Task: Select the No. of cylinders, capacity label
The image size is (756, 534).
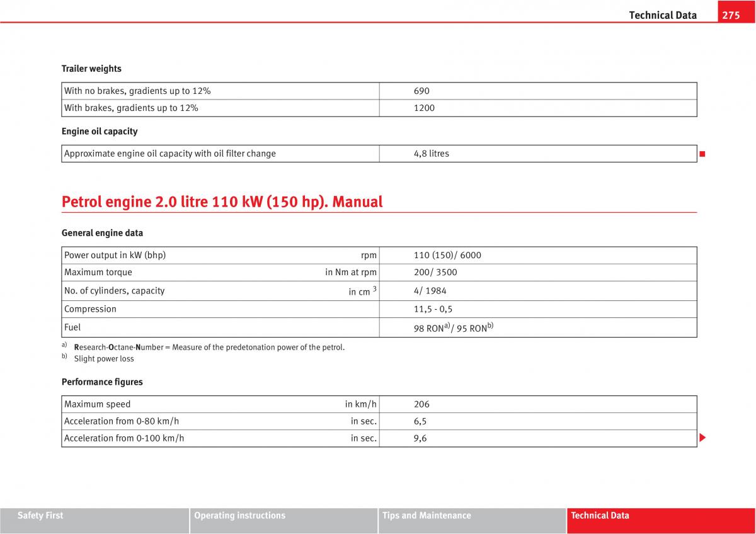Action: click(x=114, y=291)
